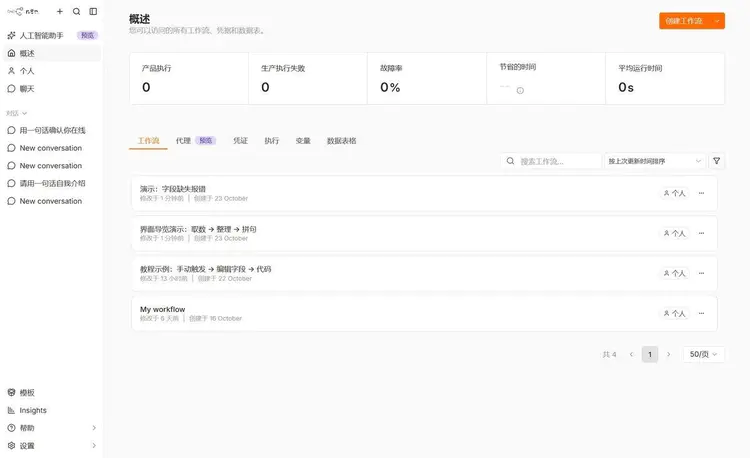750x458 pixels.
Task: Expand the 帮助 menu
Action: 52,428
